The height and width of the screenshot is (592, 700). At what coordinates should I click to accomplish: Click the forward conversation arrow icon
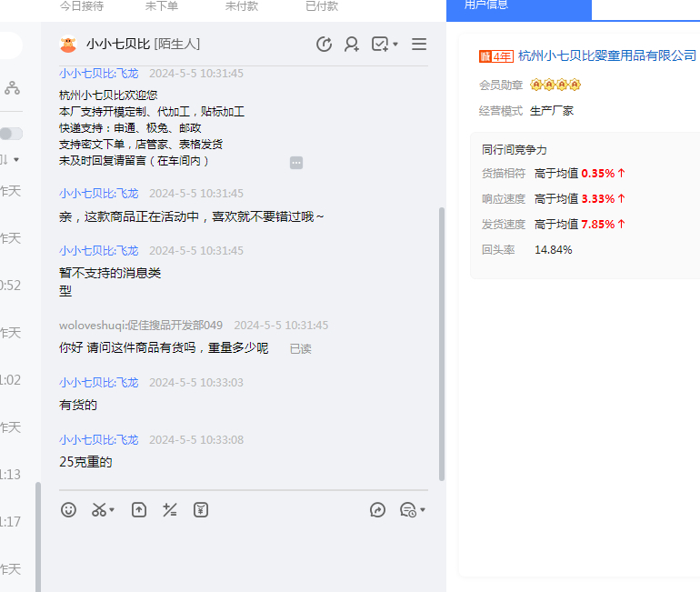pyautogui.click(x=378, y=510)
